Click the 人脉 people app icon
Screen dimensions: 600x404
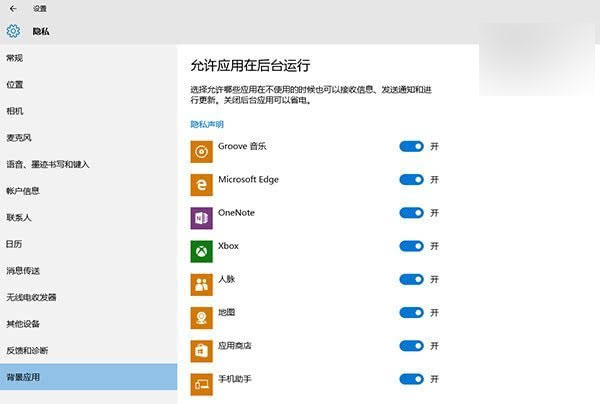tap(201, 285)
